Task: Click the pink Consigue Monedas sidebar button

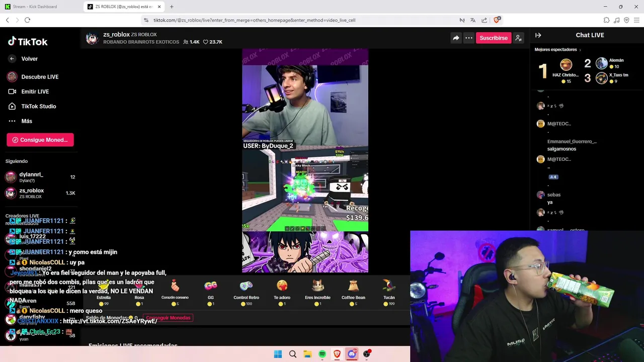Action: 40,140
